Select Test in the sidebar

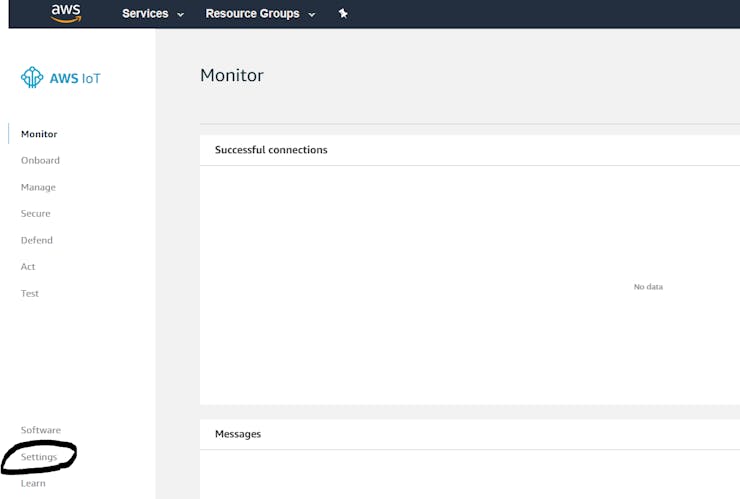30,293
